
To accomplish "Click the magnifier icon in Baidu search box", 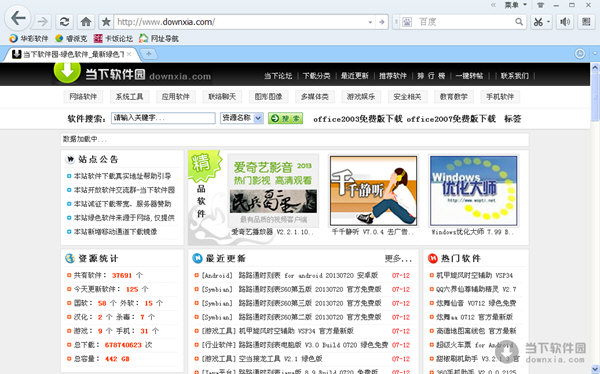I will [518, 22].
